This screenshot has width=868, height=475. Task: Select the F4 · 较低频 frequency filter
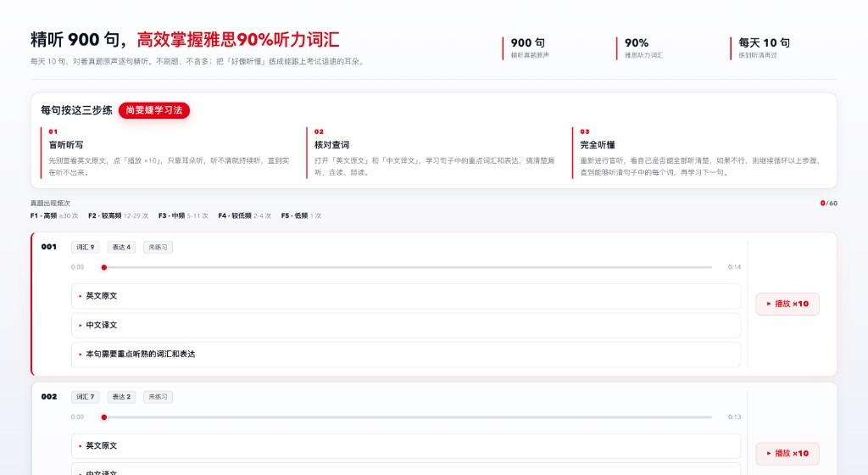tap(245, 216)
